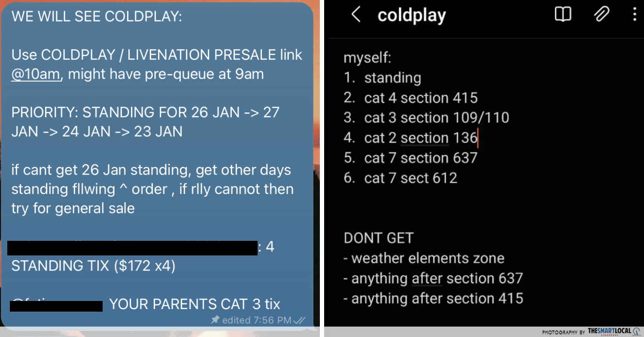
Task: Click the edited 7:56 PM timestamp
Action: point(257,320)
